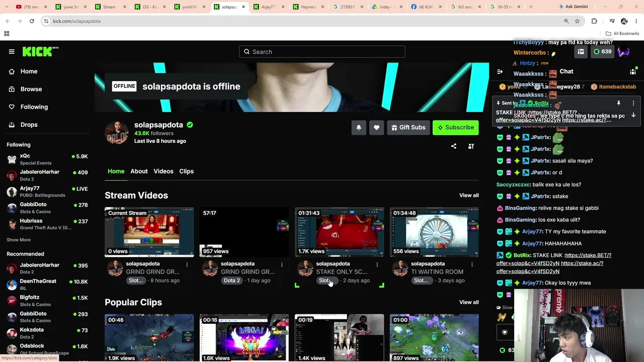Open the 01:31:43 stream video thumbnail
Screen dimensions: 644x362
click(339, 232)
